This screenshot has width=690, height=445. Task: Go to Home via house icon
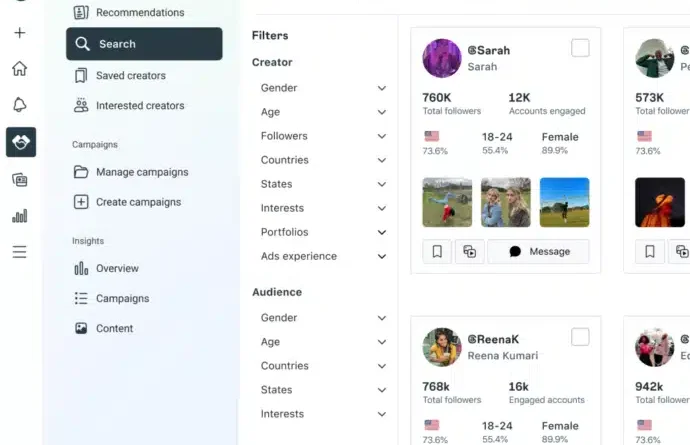click(x=19, y=69)
